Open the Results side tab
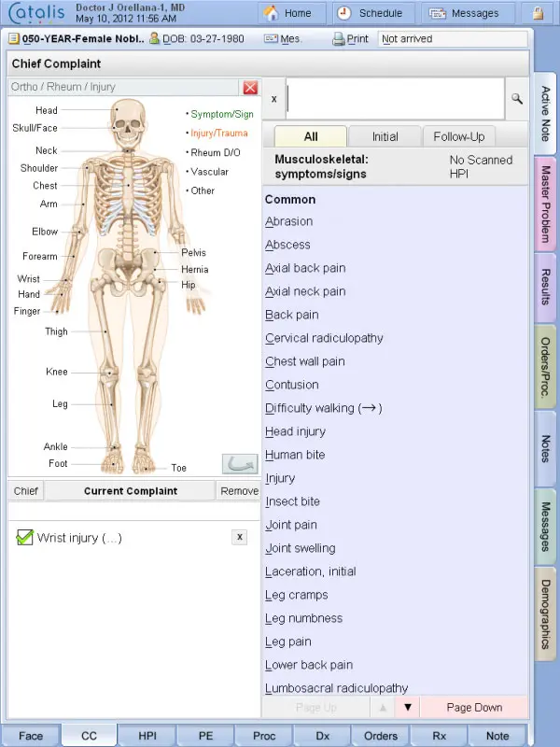 pos(545,287)
